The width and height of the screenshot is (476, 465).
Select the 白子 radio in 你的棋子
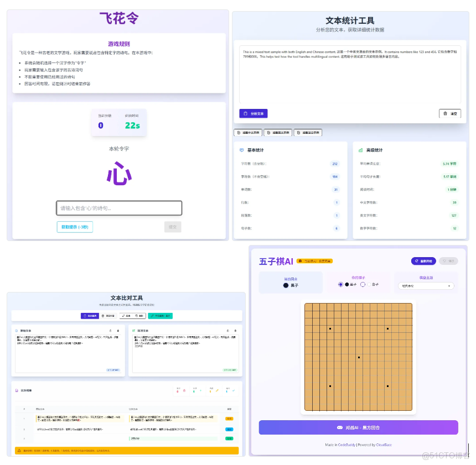pos(363,284)
